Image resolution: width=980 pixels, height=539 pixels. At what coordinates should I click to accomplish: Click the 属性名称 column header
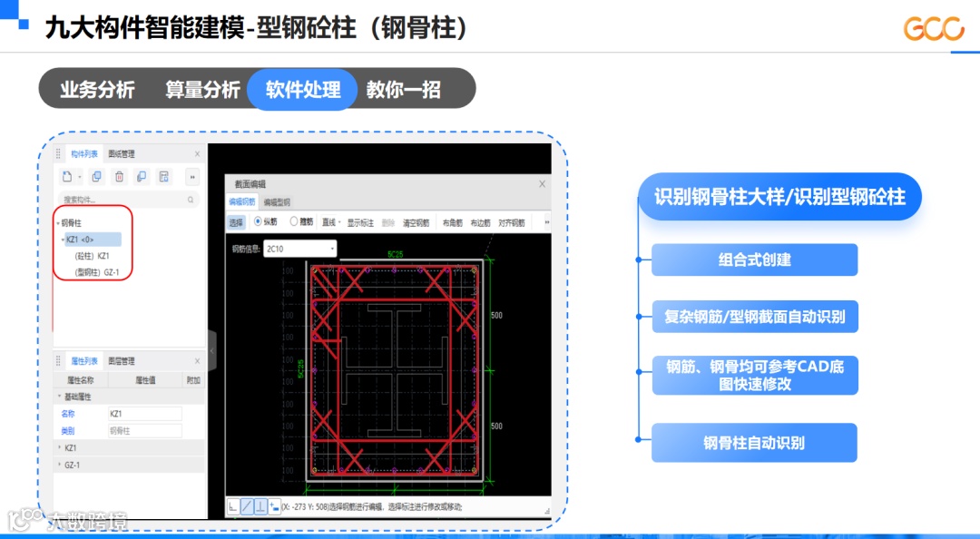click(x=80, y=380)
